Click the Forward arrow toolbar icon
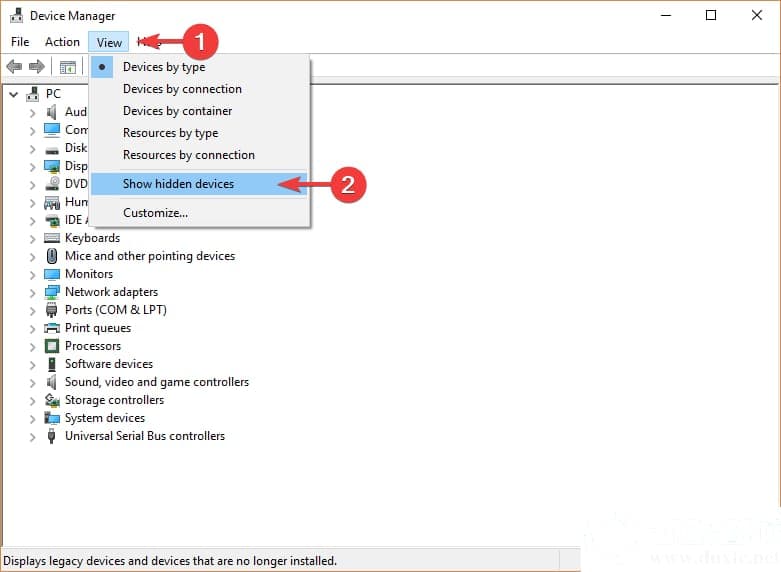The image size is (781, 572). (x=37, y=66)
